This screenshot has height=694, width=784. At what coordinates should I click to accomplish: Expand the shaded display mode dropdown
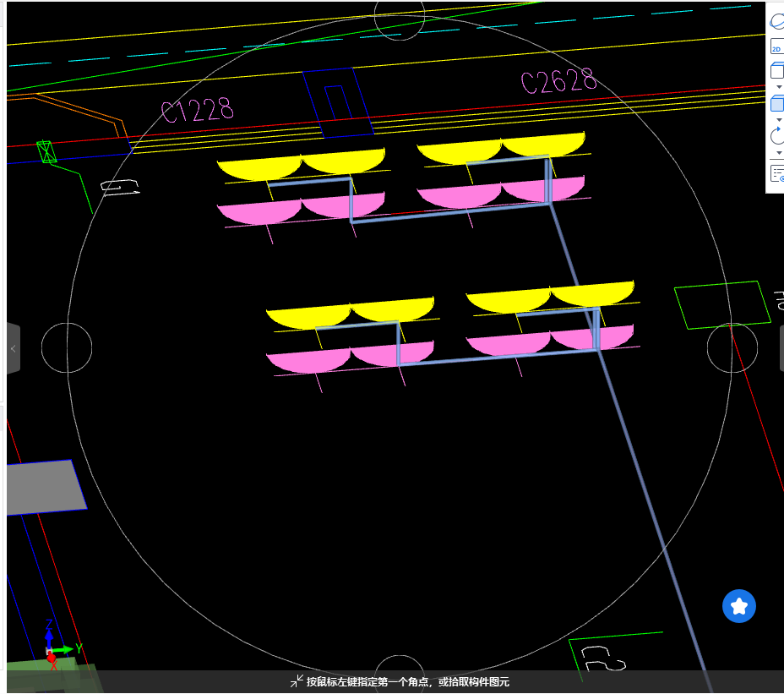pyautogui.click(x=779, y=120)
